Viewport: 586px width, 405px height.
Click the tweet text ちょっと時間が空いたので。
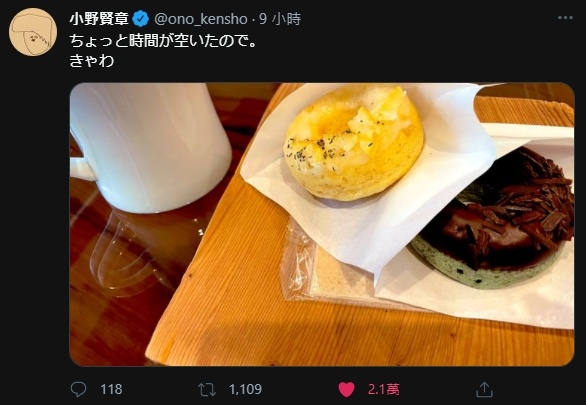pos(163,41)
